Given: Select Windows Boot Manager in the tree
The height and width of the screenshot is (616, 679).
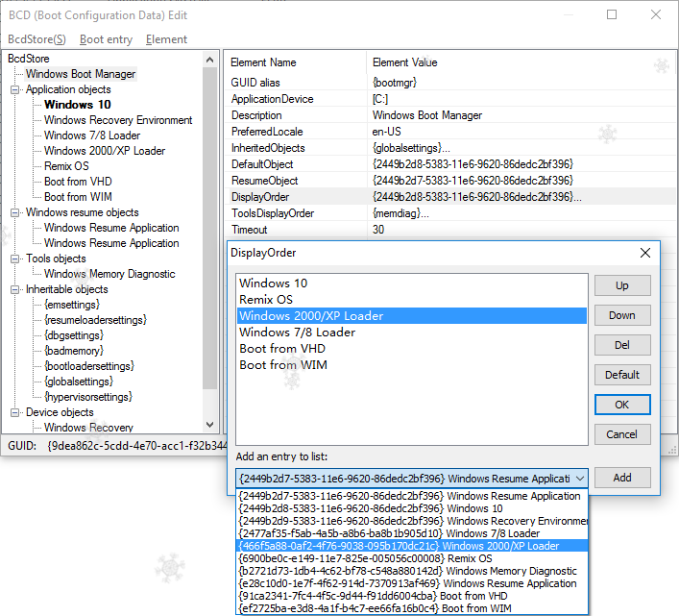Looking at the screenshot, I should pyautogui.click(x=81, y=74).
